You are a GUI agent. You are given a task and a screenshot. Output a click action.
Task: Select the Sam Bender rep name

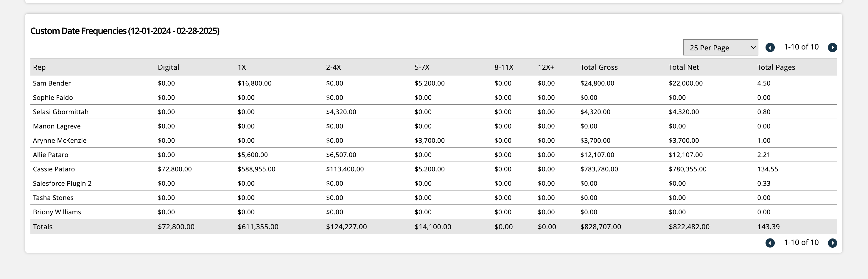click(x=52, y=83)
